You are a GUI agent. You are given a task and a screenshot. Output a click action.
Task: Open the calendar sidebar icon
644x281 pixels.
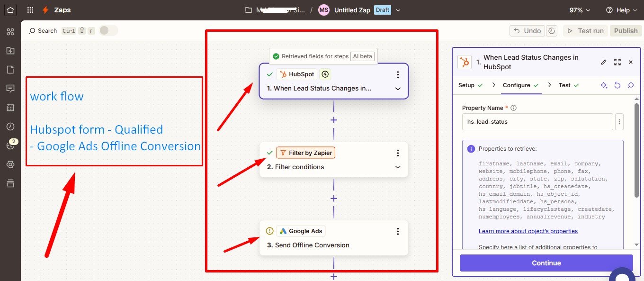point(10,108)
